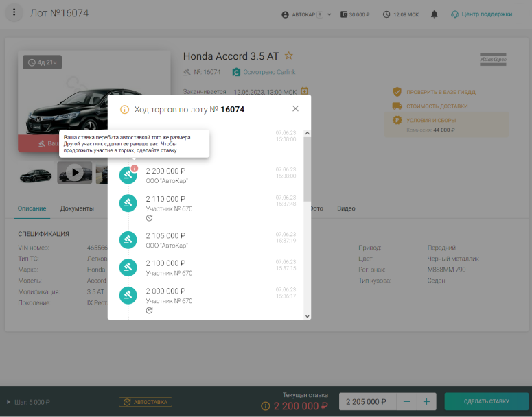The image size is (532, 417).
Task: Click the notifications bell icon
Action: [434, 14]
